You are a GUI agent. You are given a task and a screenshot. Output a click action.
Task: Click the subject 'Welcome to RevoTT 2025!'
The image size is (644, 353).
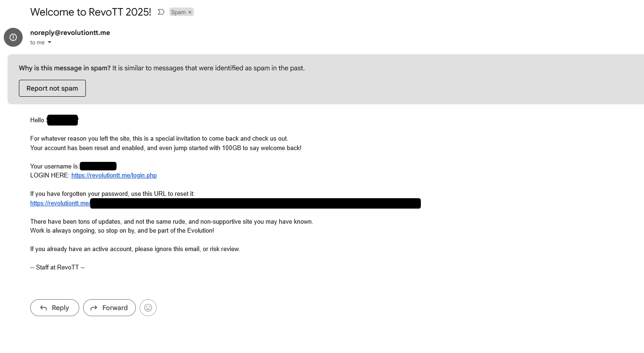click(91, 12)
